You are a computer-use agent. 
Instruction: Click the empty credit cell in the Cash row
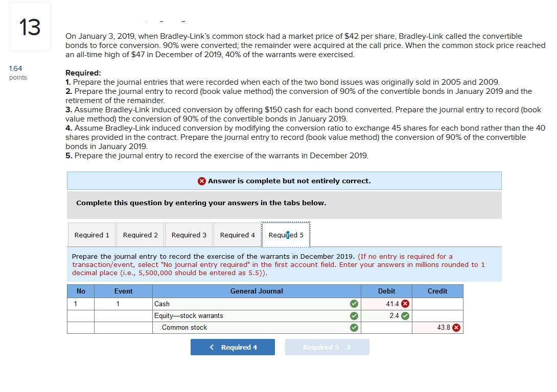click(x=437, y=304)
